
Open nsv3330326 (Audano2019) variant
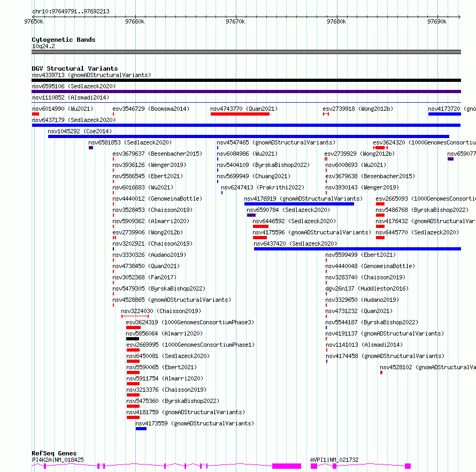pos(149,255)
